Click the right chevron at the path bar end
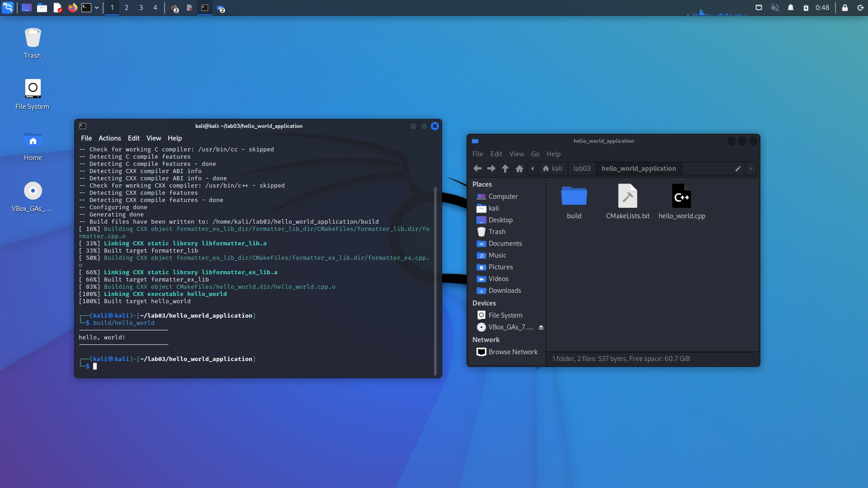This screenshot has width=868, height=488. click(x=751, y=169)
